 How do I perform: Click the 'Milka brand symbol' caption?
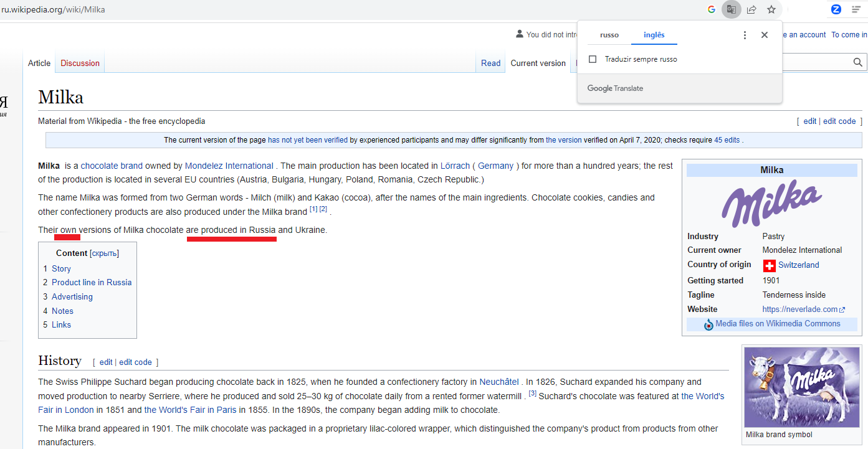tap(779, 435)
